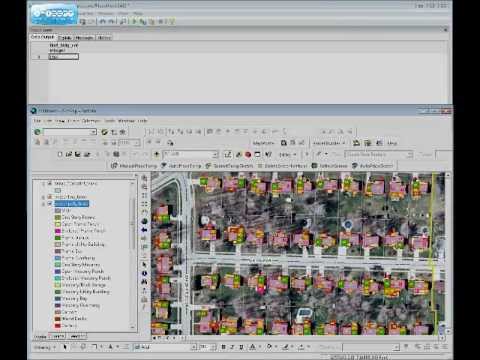480x360 pixels.
Task: Go back to previous extent with blue arrow
Action: (144, 230)
